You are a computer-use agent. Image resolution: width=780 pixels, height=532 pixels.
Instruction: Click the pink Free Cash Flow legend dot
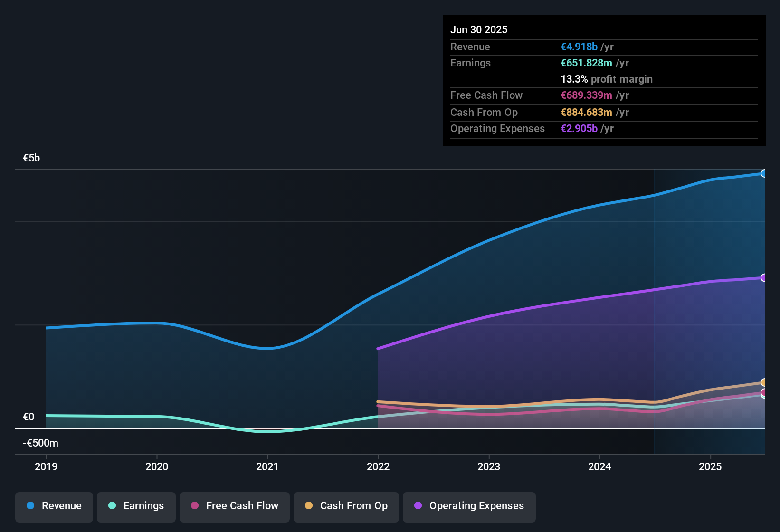click(x=193, y=506)
